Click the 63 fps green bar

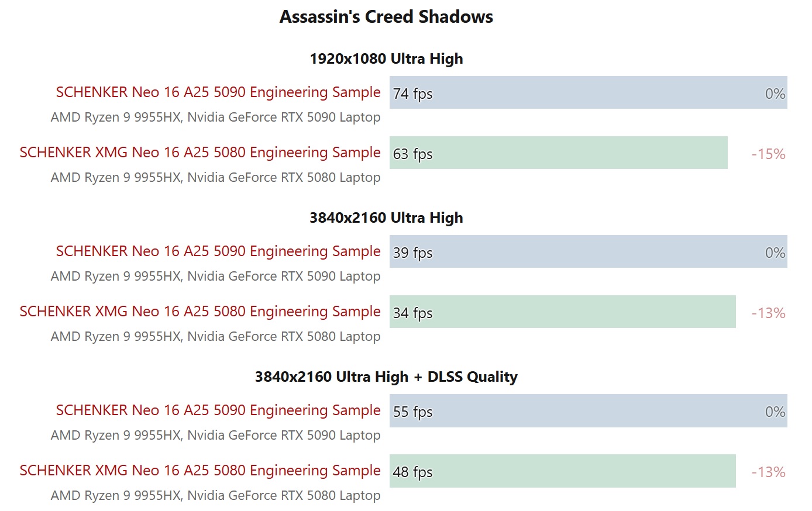point(558,153)
